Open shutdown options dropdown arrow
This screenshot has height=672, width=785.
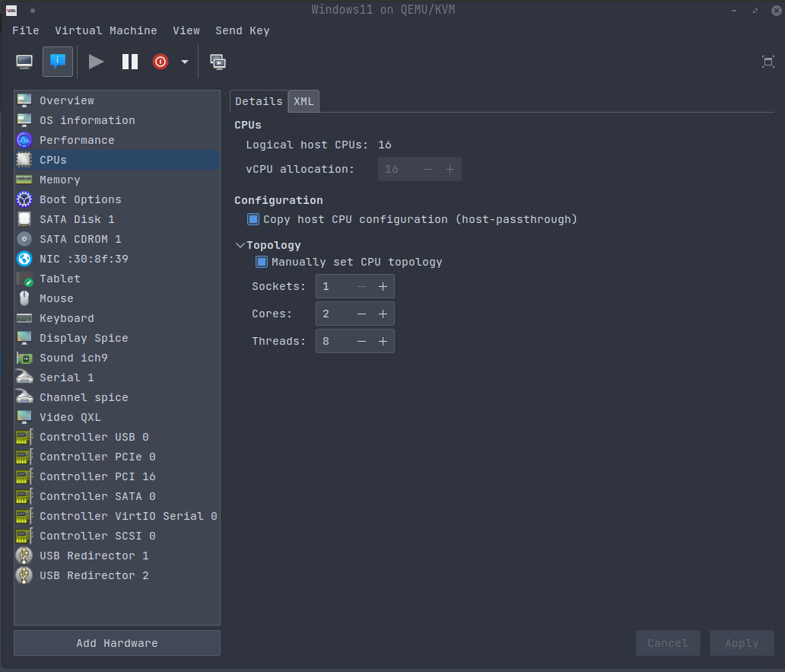pyautogui.click(x=184, y=62)
